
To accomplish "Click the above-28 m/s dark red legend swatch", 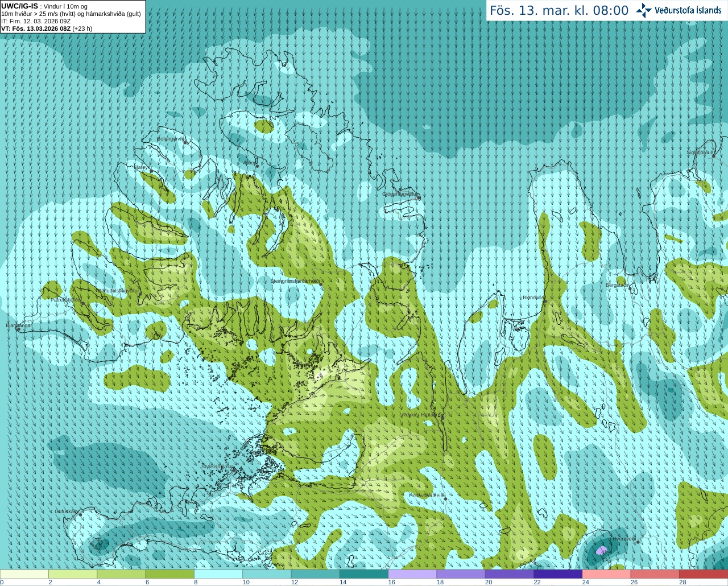I will click(x=704, y=574).
